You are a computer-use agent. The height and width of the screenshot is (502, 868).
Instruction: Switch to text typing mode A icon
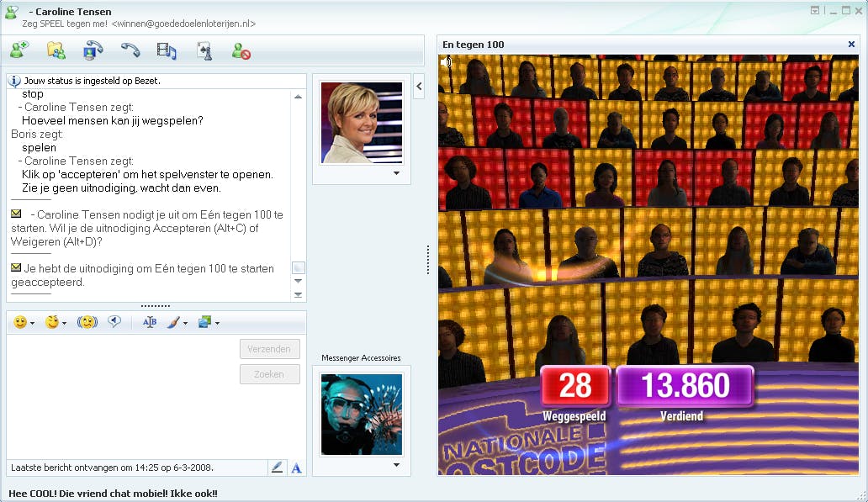[297, 468]
